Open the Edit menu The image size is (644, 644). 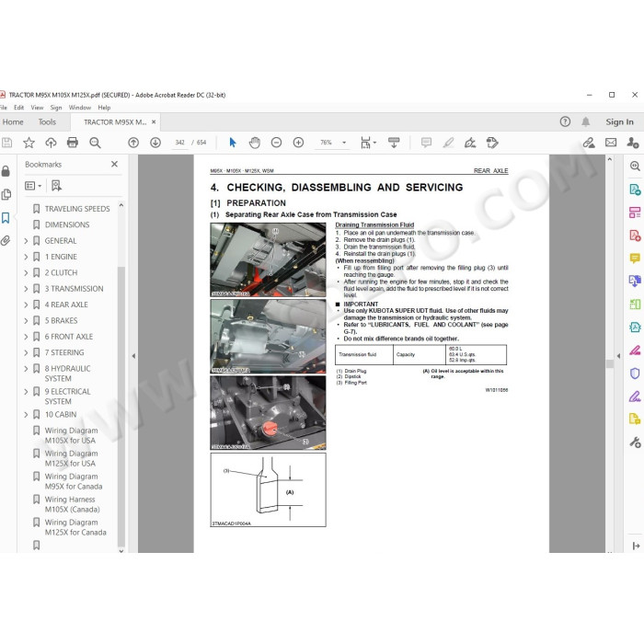point(19,108)
